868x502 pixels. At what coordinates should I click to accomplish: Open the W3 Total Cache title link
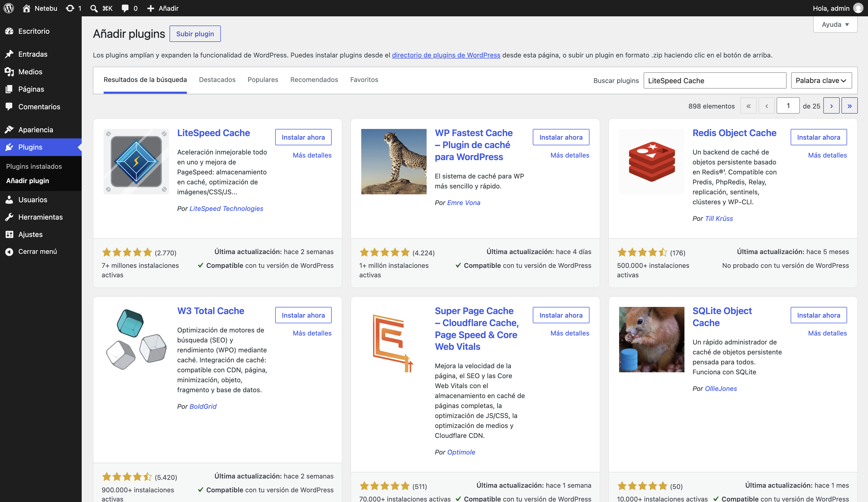[210, 311]
